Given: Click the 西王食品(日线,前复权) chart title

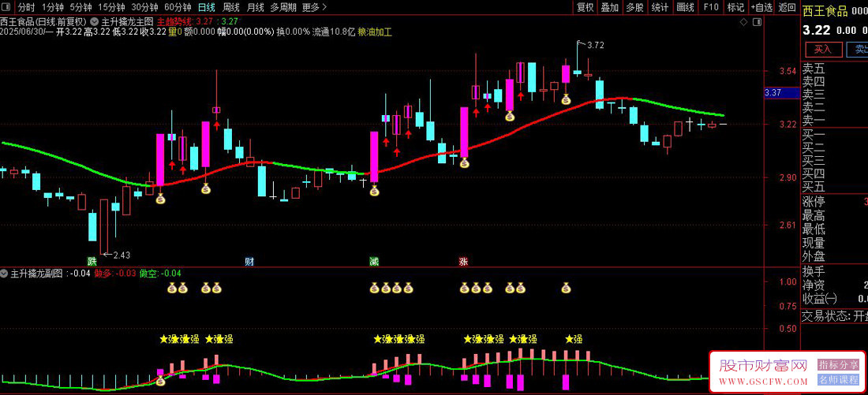Looking at the screenshot, I should pyautogui.click(x=43, y=22).
